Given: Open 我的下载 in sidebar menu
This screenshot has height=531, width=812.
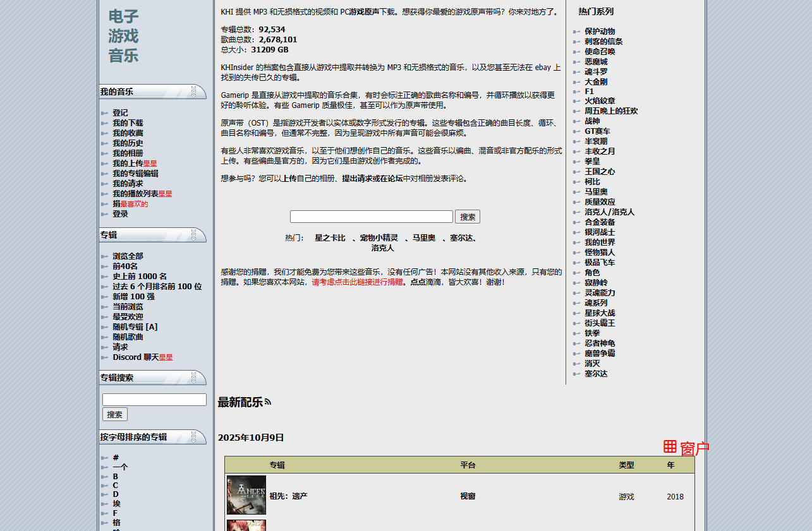Looking at the screenshot, I should pos(128,123).
